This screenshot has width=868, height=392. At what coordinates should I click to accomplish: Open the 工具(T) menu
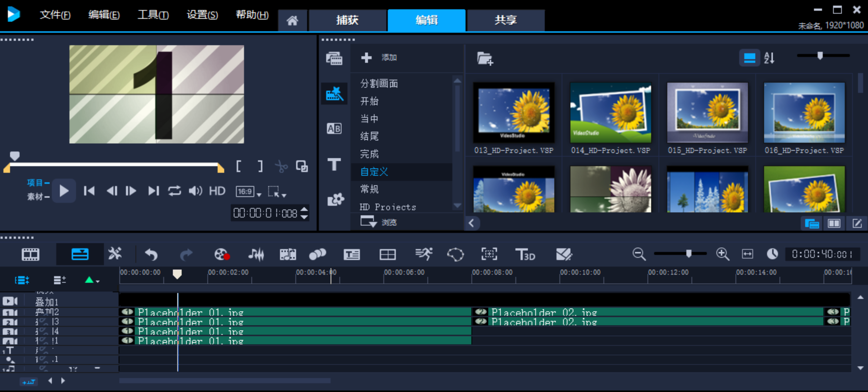[x=153, y=15]
